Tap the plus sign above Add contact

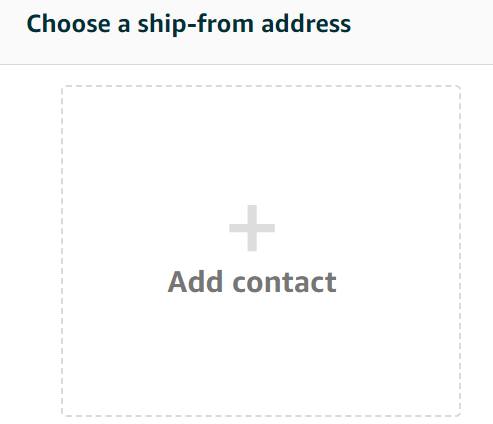pos(252,228)
